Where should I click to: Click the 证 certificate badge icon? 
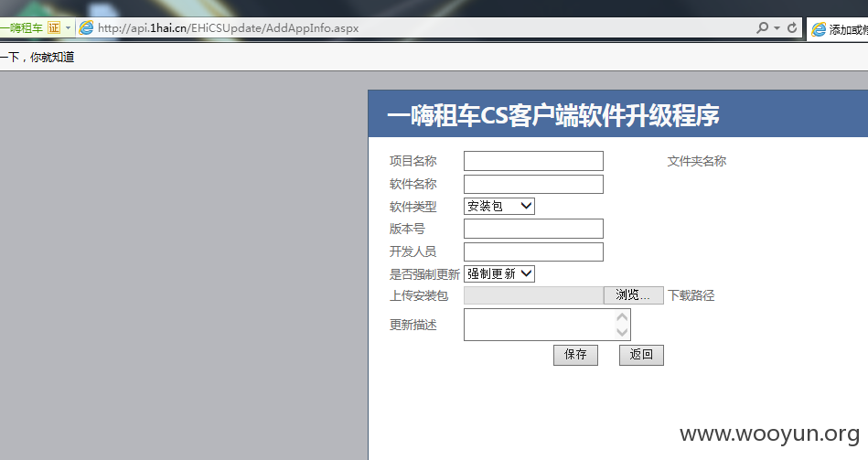pos(54,27)
